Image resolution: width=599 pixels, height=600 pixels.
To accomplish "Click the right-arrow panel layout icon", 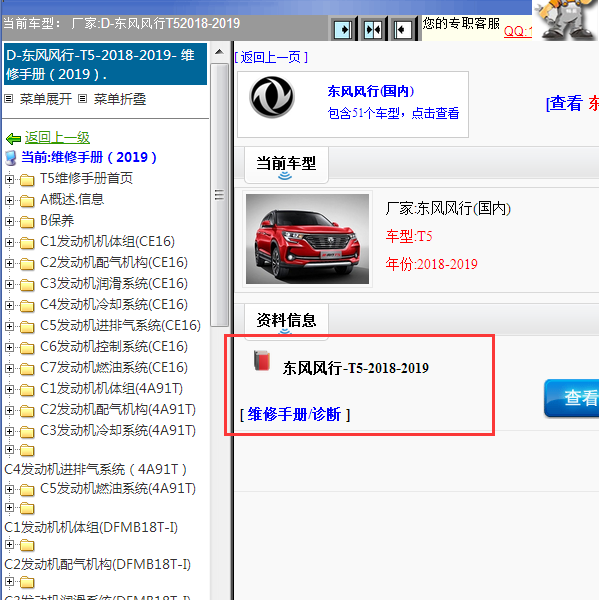I will click(x=343, y=29).
